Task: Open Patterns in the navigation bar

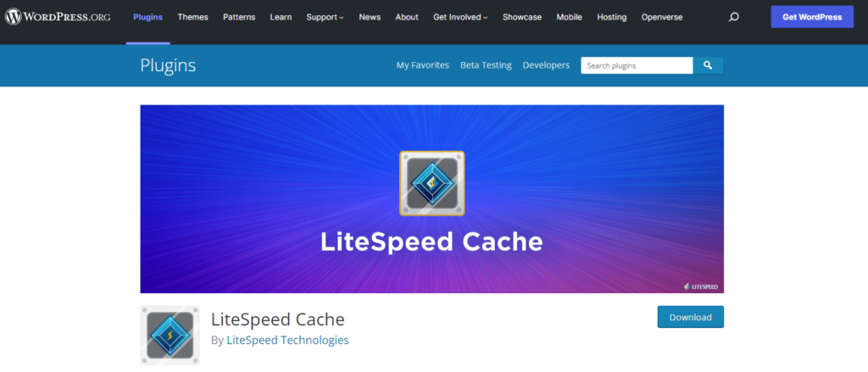Action: click(x=239, y=17)
